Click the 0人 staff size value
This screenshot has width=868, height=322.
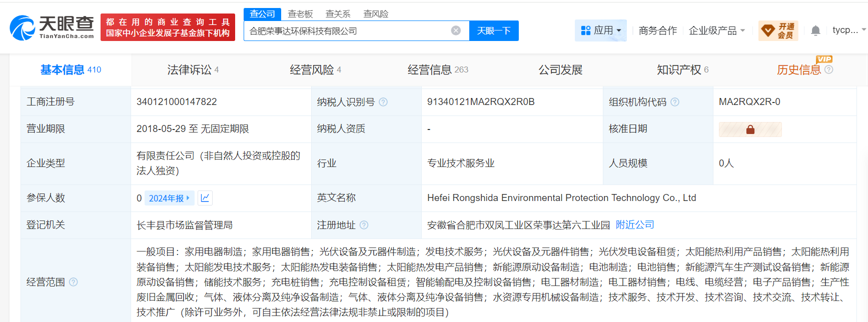pyautogui.click(x=726, y=163)
